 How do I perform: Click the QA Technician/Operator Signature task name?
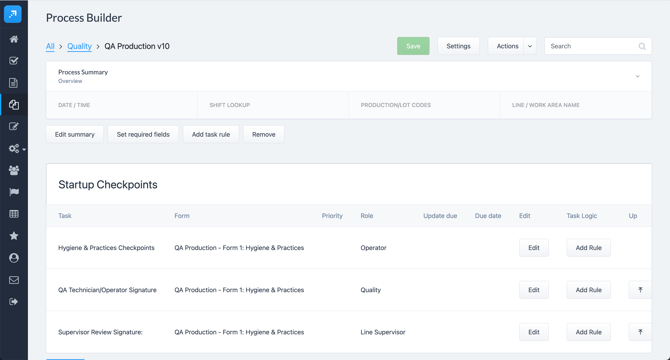pyautogui.click(x=107, y=290)
